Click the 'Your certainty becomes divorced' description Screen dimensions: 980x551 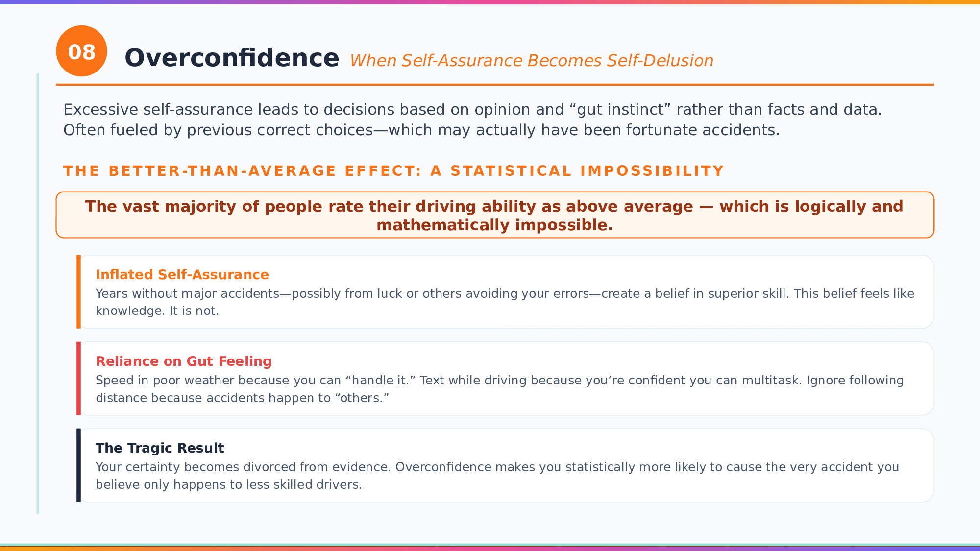pyautogui.click(x=497, y=476)
